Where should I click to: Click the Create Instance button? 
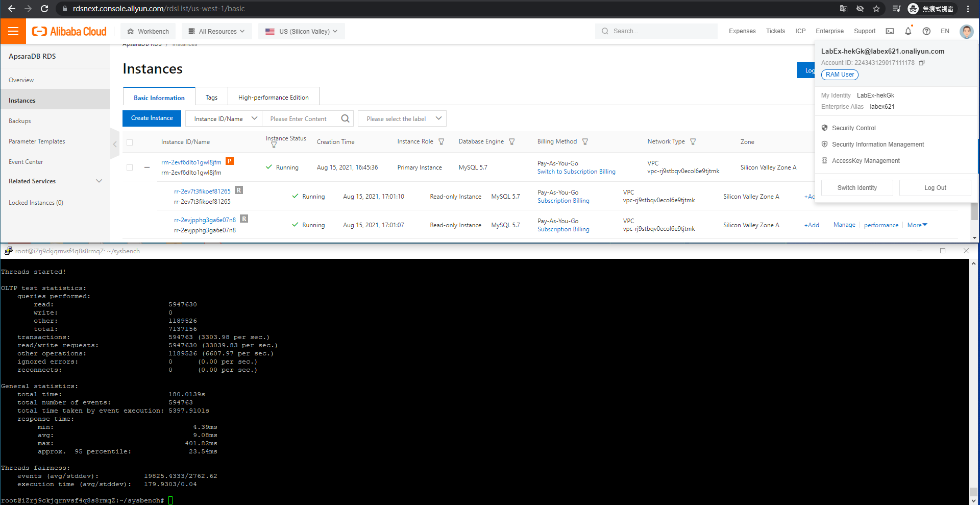(x=152, y=118)
